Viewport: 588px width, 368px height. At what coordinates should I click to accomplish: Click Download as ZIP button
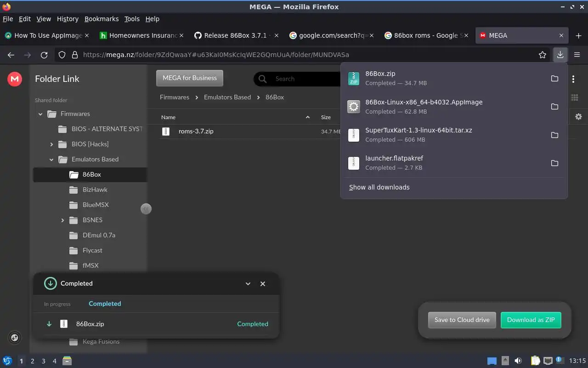coord(531,320)
